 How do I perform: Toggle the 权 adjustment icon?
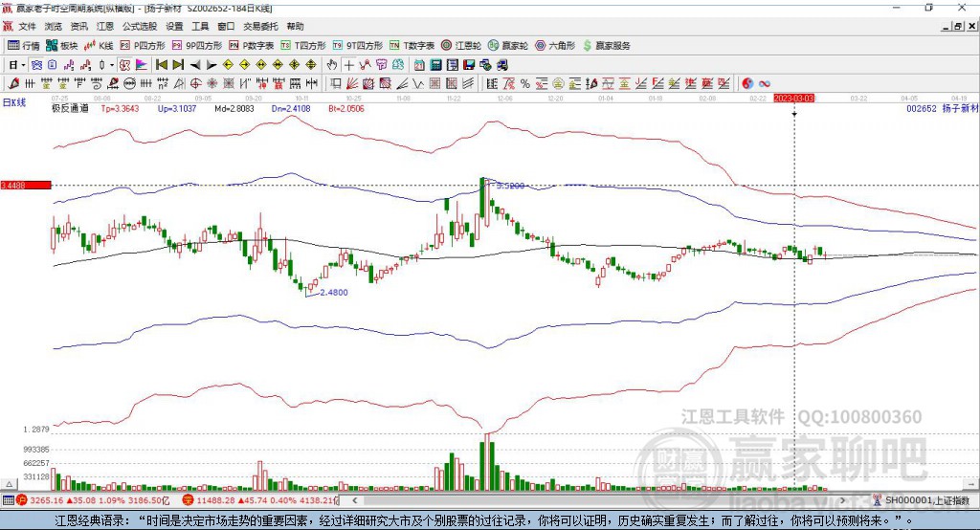pos(124,65)
